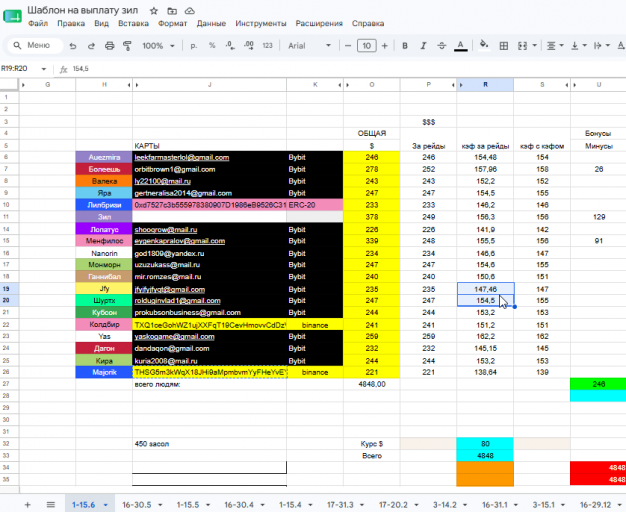Expand hidden columns between K and O

pyautogui.click(x=343, y=85)
